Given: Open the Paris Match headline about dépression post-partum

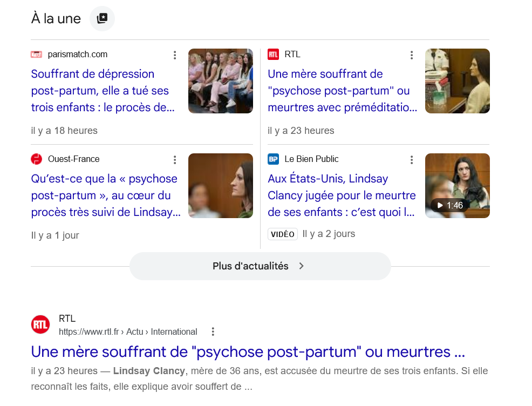Looking at the screenshot, I should coord(103,91).
